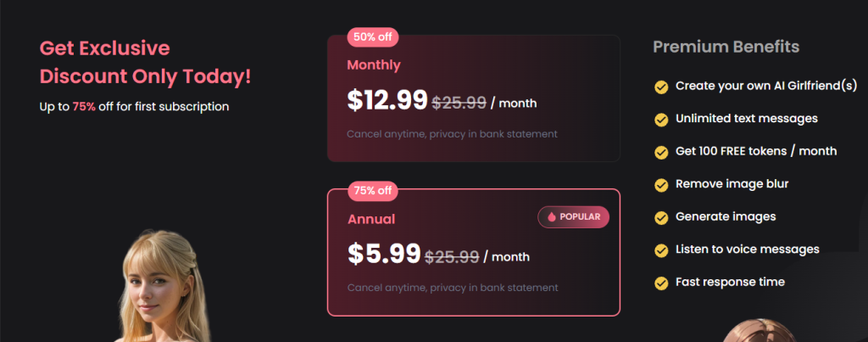Click the 50% off badge
Viewport: 868px width, 342px height.
point(372,36)
